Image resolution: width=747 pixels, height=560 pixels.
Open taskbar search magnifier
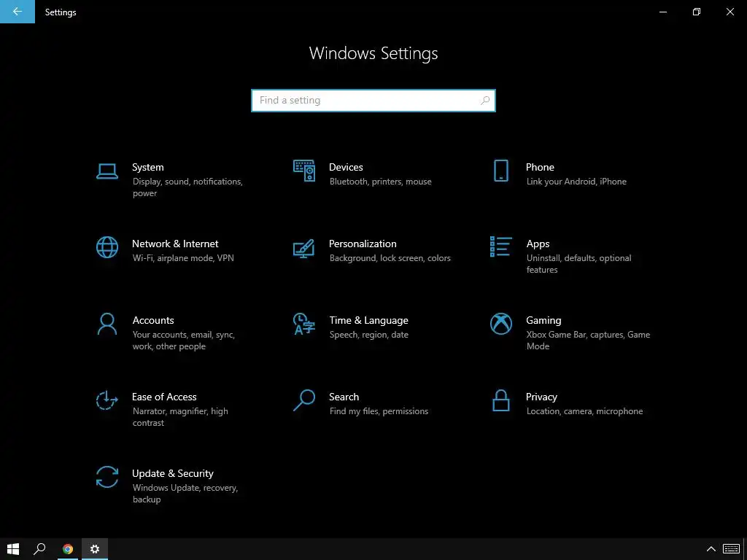tap(39, 549)
